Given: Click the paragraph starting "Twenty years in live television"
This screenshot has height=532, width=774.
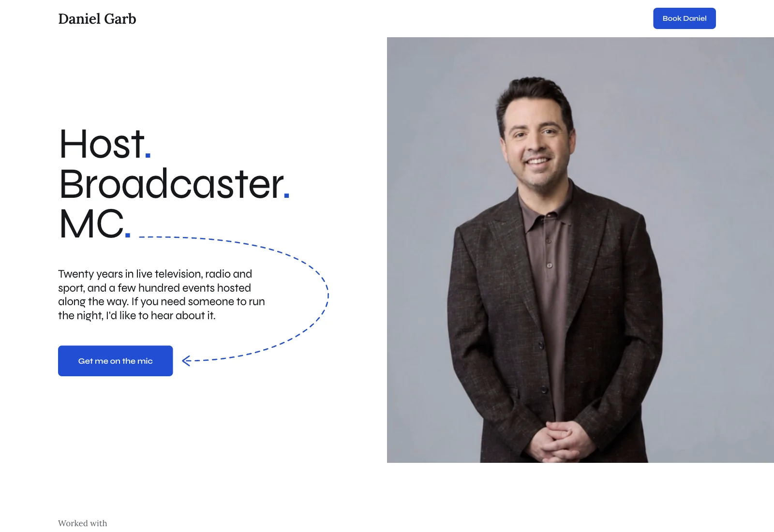Looking at the screenshot, I should coord(162,295).
